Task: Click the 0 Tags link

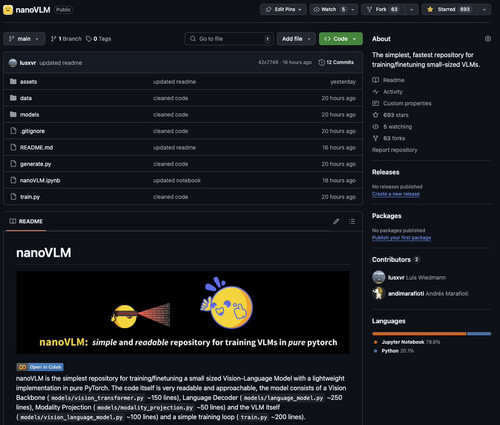Action: point(98,39)
